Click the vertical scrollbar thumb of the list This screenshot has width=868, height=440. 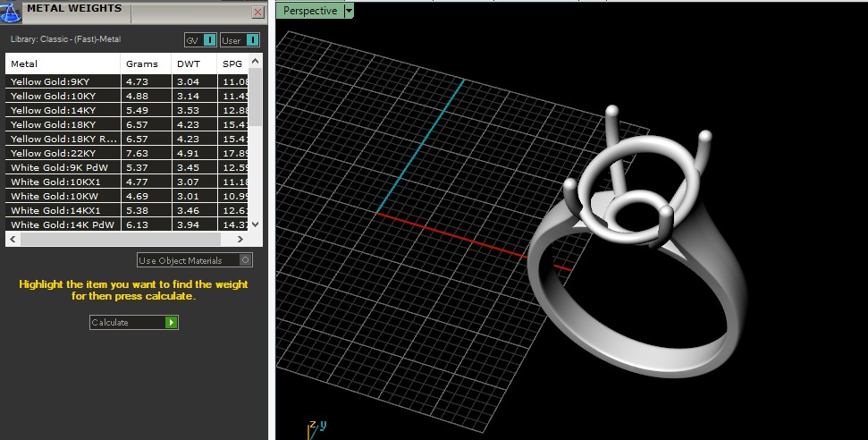pyautogui.click(x=255, y=97)
